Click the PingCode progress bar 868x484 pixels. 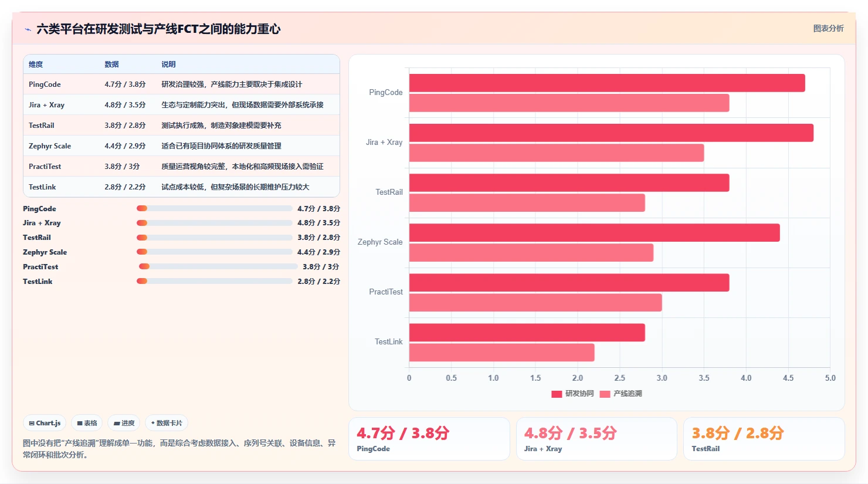(x=215, y=208)
